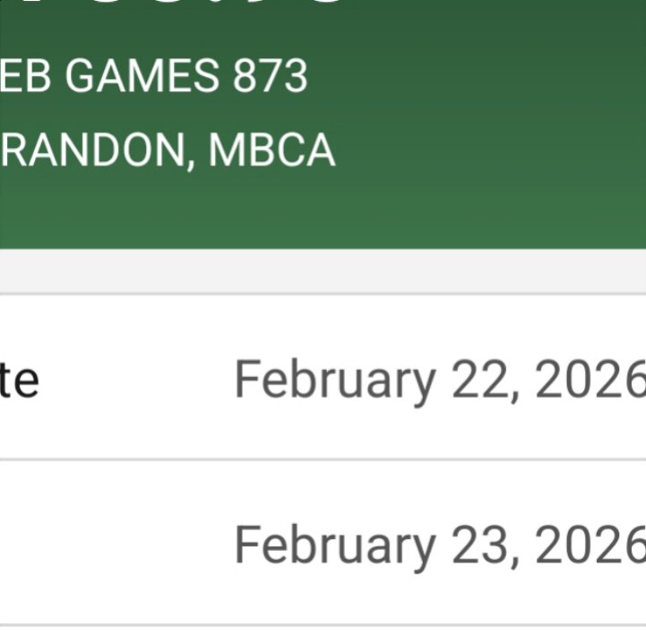Click the partially visible date label ending in "te"
The image size is (646, 644).
(x=20, y=380)
